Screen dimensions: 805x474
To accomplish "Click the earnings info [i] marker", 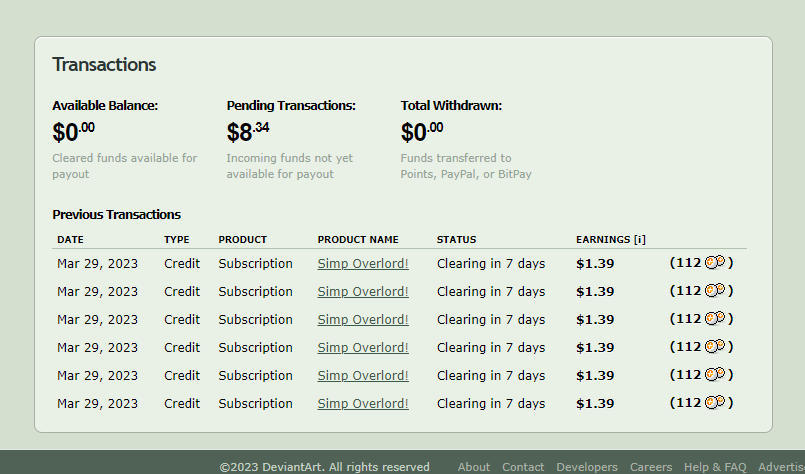I will (x=639, y=240).
